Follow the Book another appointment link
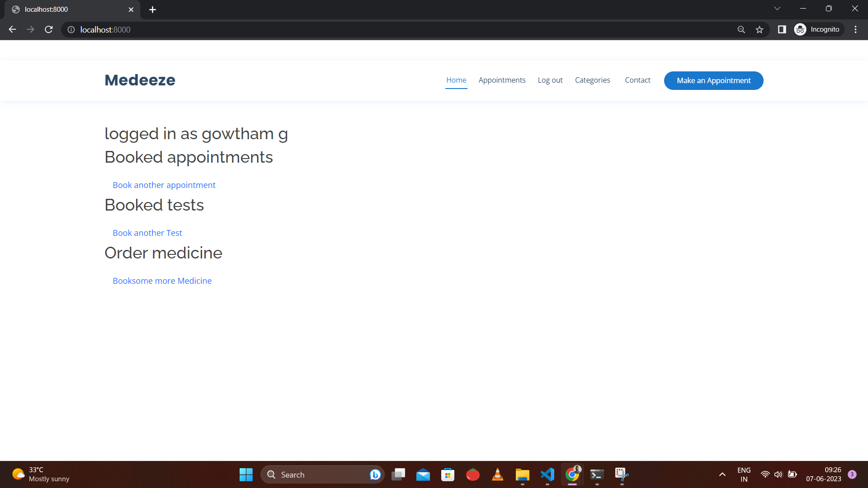868x488 pixels. click(164, 185)
